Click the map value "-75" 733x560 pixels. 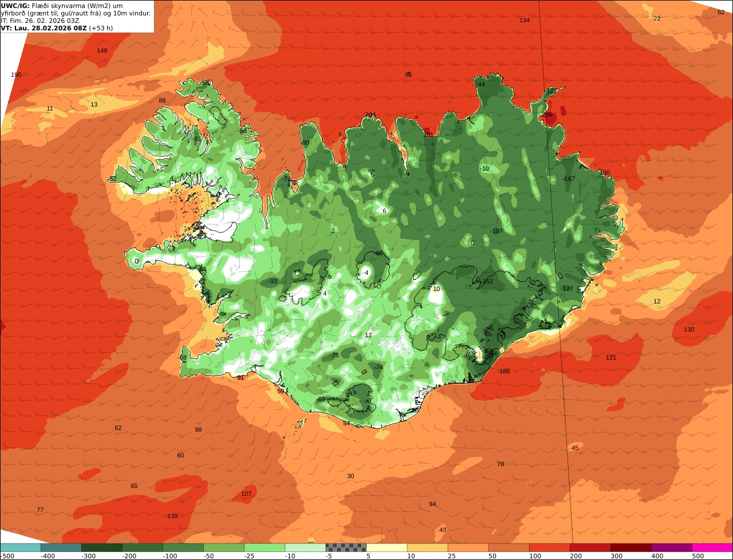click(x=335, y=356)
